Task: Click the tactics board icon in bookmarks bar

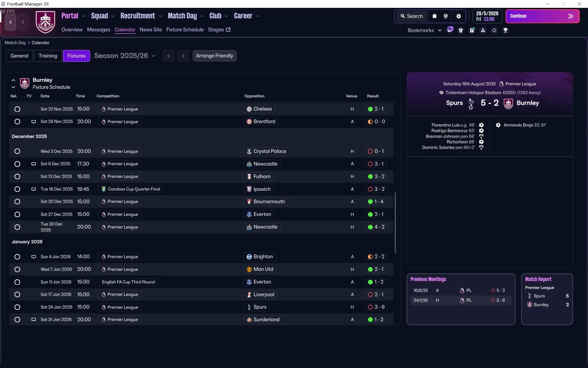Action: (472, 30)
